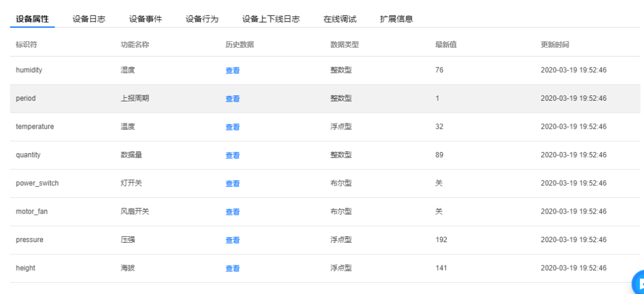Image resolution: width=644 pixels, height=294 pixels.
Task: View history data for pressure
Action: (233, 240)
